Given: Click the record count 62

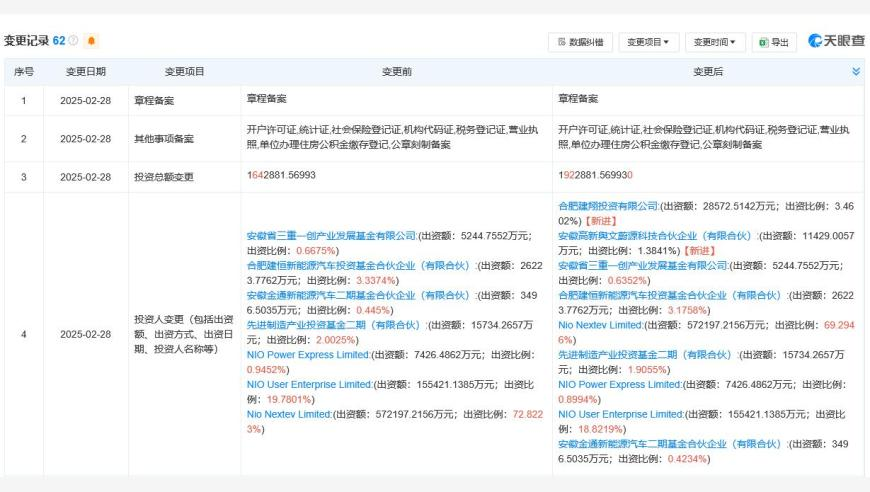Looking at the screenshot, I should [59, 40].
